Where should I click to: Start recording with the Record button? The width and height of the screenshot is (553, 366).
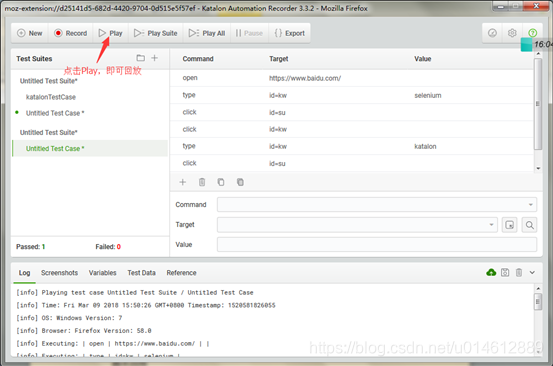coord(71,33)
